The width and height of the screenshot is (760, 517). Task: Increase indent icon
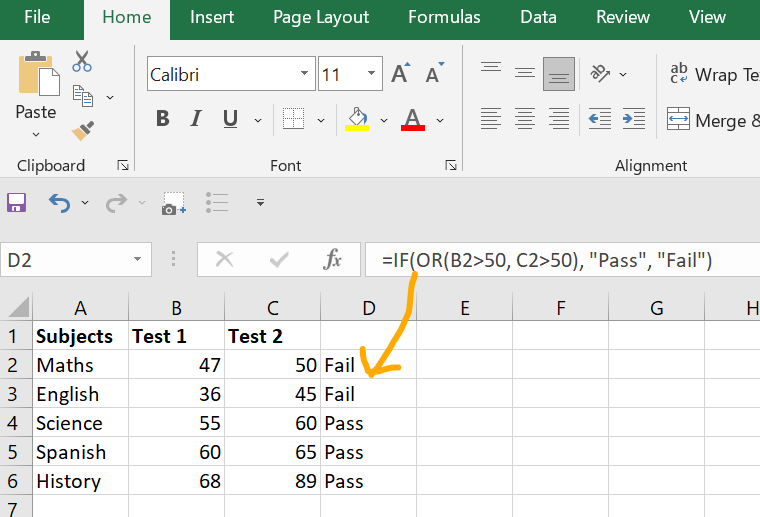pyautogui.click(x=633, y=119)
